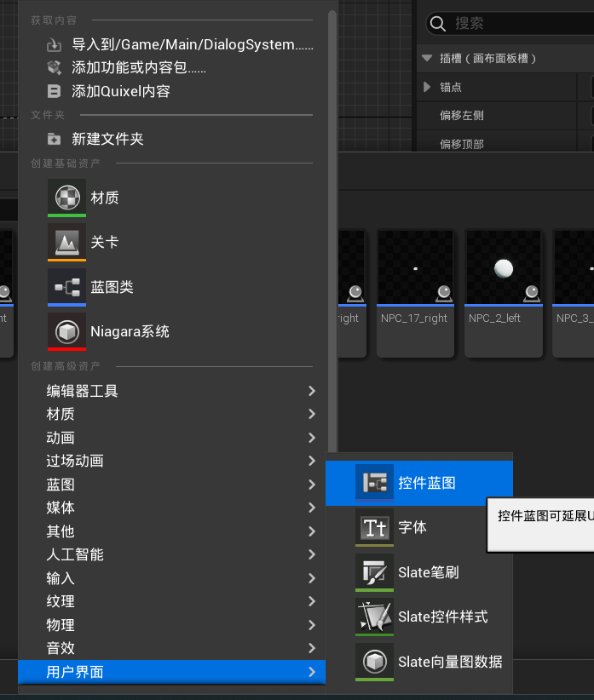This screenshot has height=700, width=594.
Task: Select the NPC_2_left asset thumbnail
Action: point(504,267)
